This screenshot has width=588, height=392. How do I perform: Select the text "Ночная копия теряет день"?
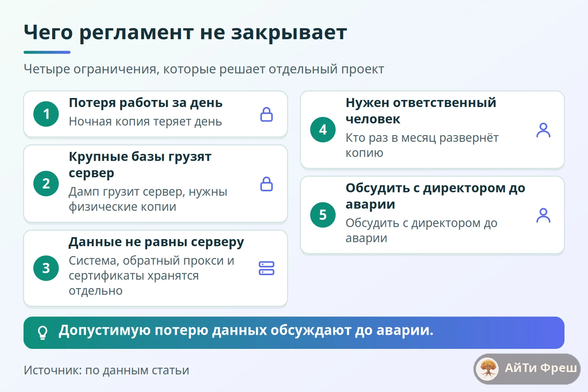coord(145,122)
